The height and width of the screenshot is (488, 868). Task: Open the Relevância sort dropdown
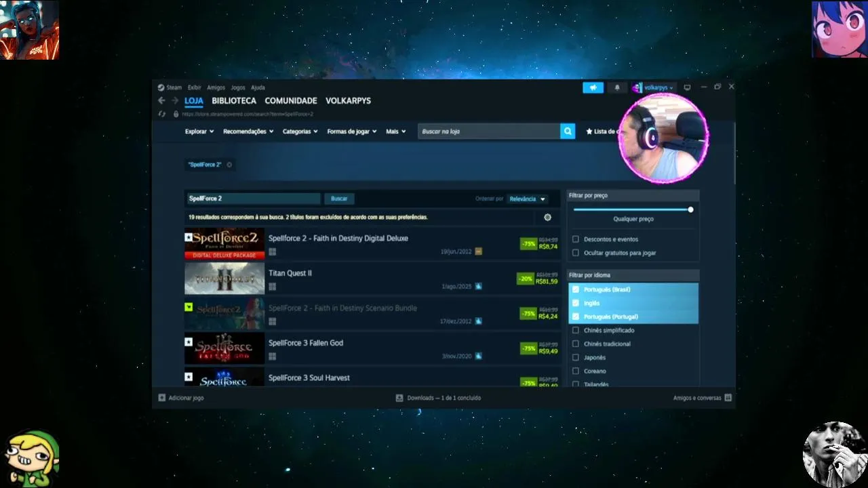(x=527, y=199)
